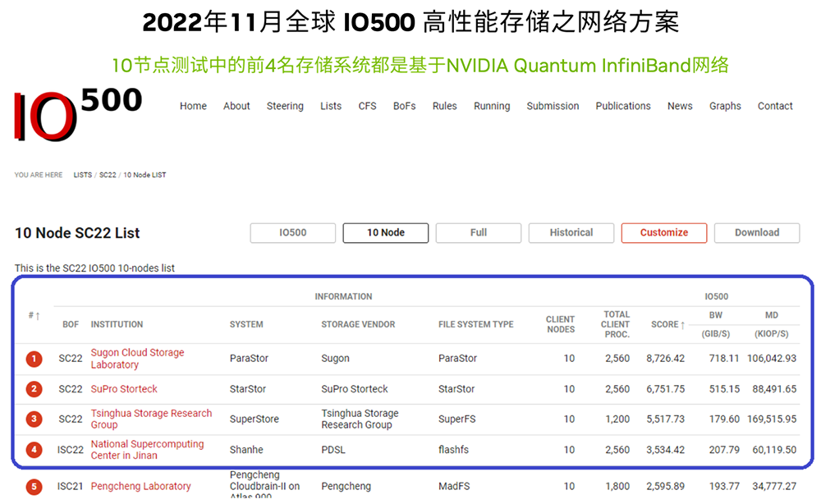Open the Publications menu item
Image resolution: width=821 pixels, height=504 pixels.
tap(623, 106)
